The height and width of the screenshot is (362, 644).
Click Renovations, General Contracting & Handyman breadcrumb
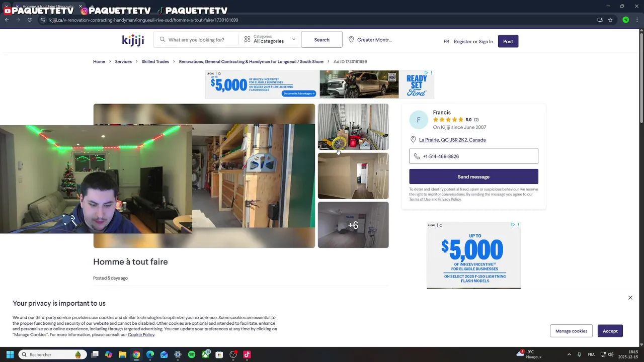(251, 62)
